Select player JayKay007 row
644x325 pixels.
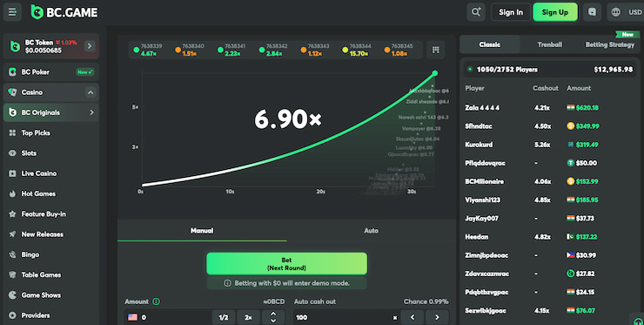pos(549,219)
